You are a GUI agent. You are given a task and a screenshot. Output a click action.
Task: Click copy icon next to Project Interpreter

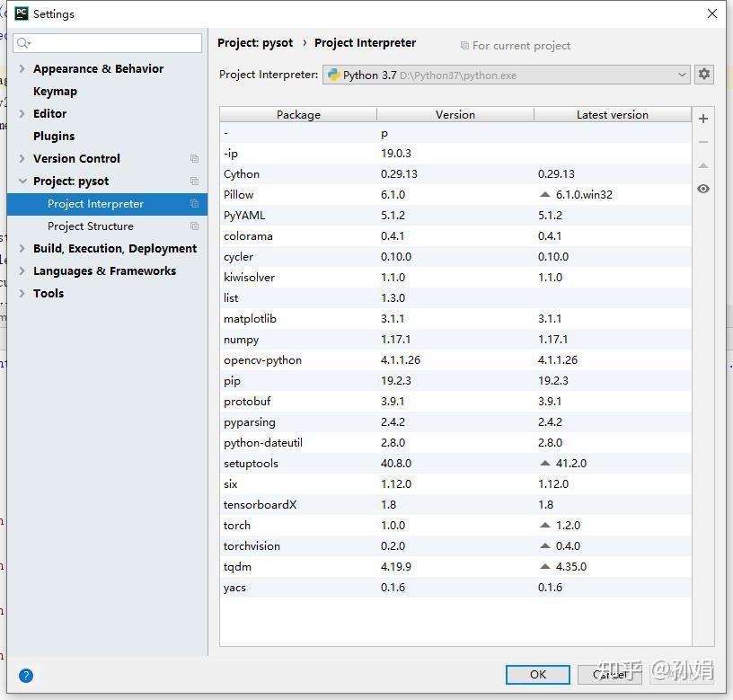tap(194, 203)
